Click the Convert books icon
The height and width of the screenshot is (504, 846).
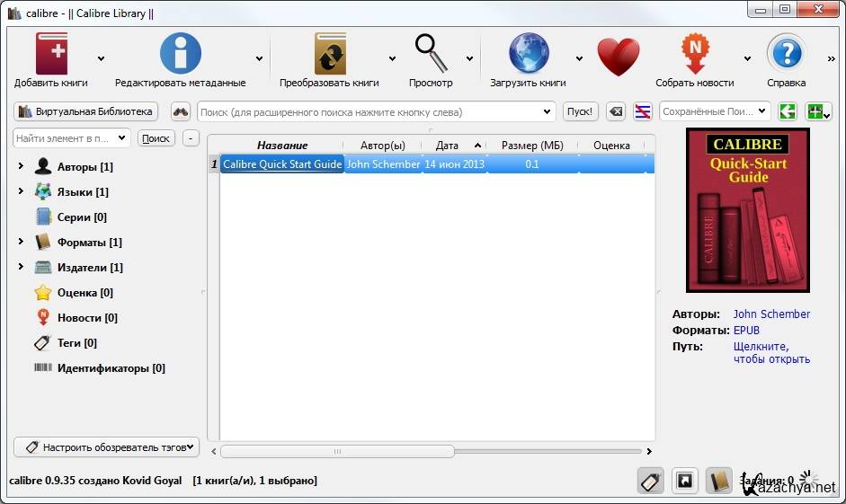pos(329,54)
